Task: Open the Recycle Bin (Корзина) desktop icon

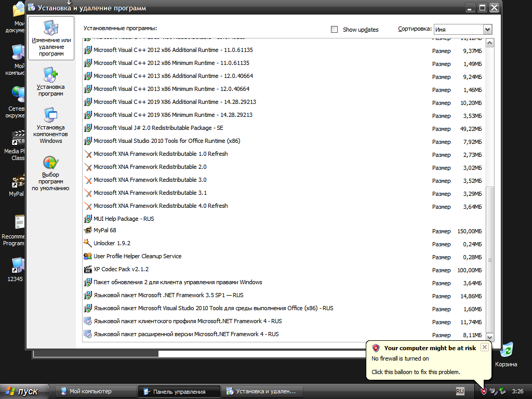Action: point(506,354)
